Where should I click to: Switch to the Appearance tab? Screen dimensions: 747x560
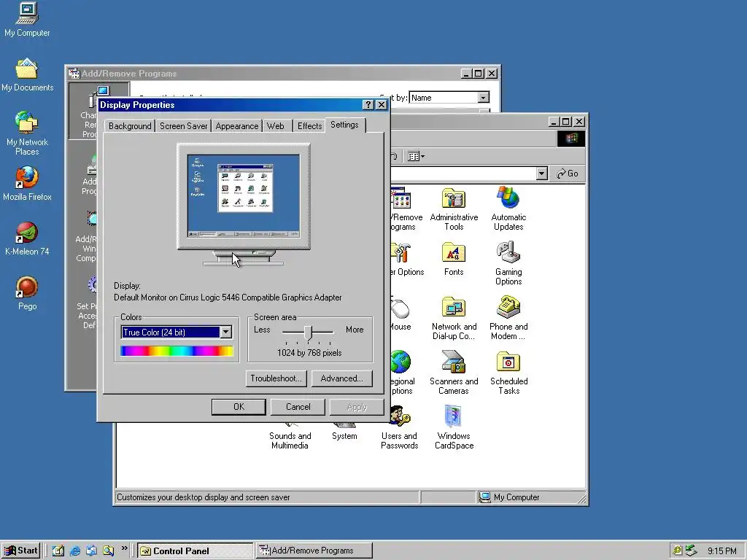coord(237,125)
